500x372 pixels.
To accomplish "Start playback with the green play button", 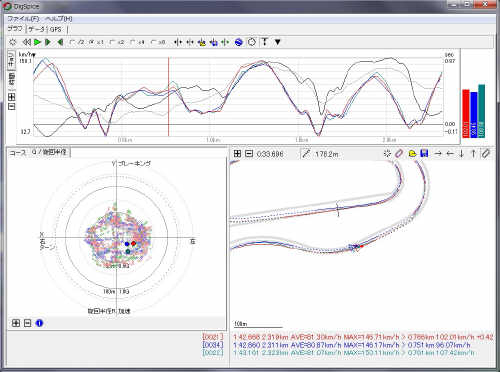I will pos(37,42).
